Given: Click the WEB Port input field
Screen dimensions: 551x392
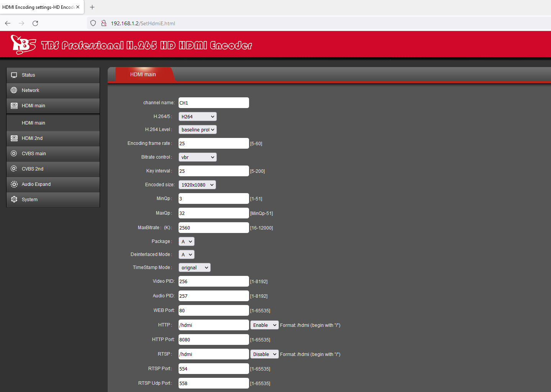Looking at the screenshot, I should point(214,310).
